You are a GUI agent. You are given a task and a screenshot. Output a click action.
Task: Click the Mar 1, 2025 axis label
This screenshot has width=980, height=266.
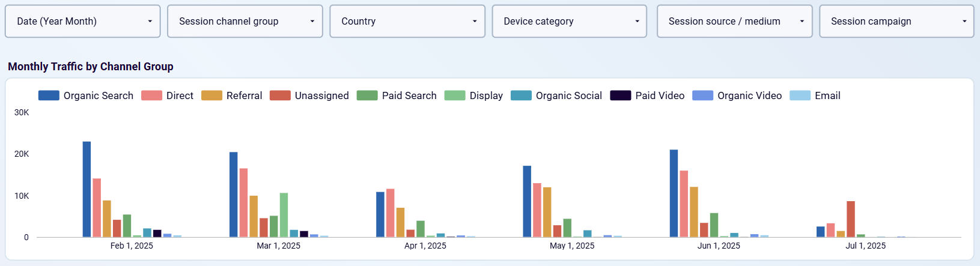pos(278,246)
